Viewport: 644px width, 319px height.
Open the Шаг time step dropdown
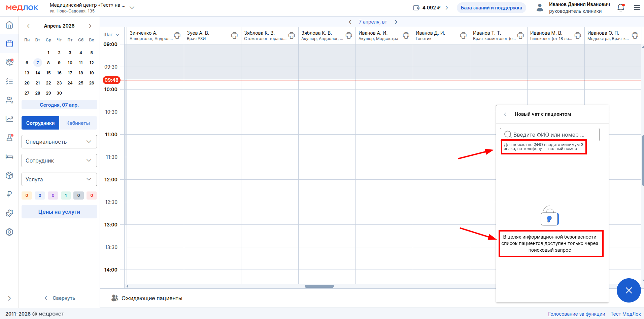(111, 35)
